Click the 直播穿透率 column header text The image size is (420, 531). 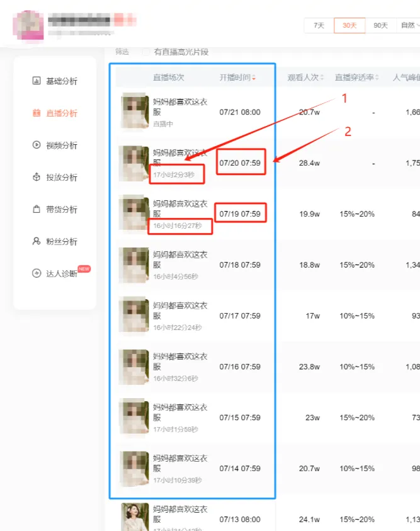click(355, 77)
